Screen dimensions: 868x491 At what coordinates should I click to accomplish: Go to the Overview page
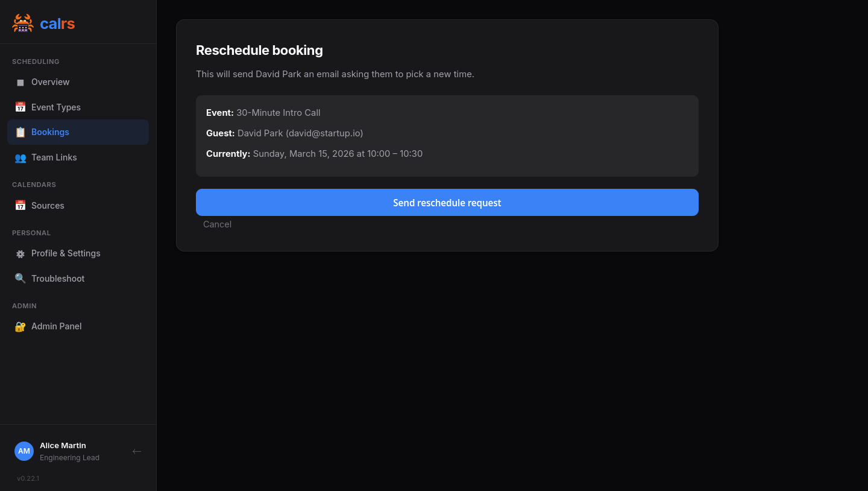(50, 82)
